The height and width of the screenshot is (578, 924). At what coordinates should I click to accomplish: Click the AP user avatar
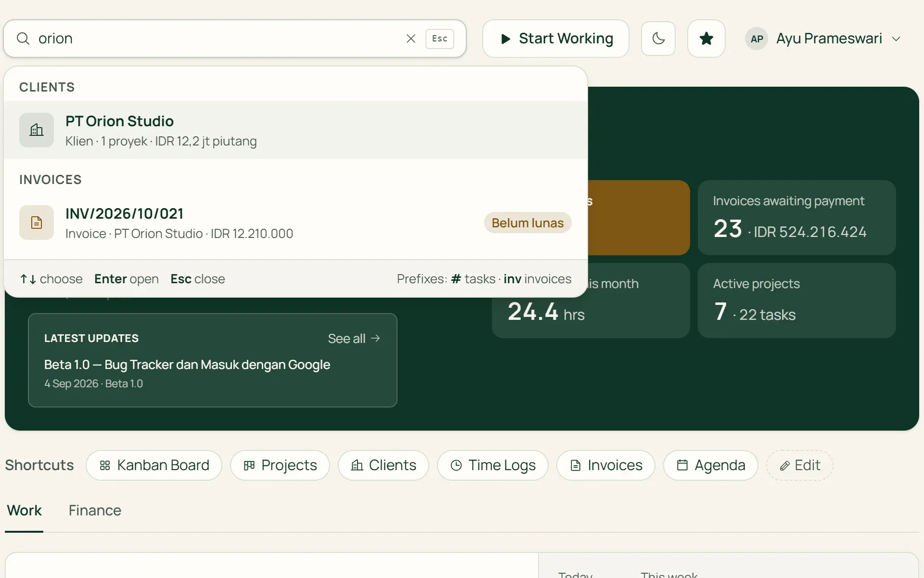757,39
